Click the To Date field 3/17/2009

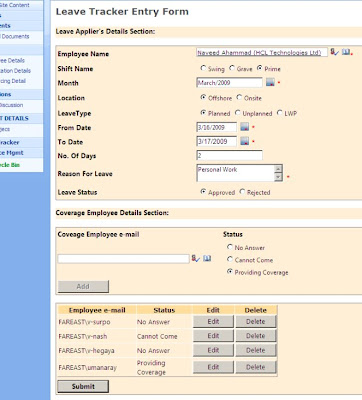pos(217,141)
